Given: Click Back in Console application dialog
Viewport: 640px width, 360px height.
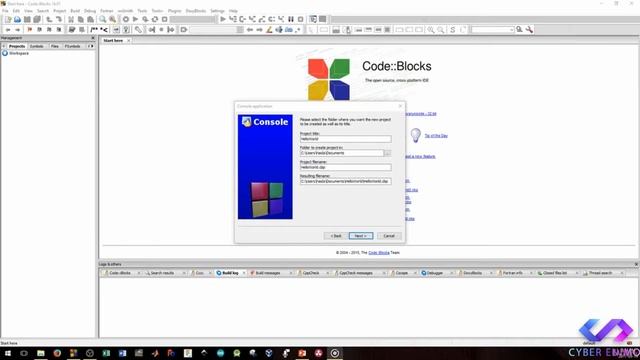Looking at the screenshot, I should (336, 236).
